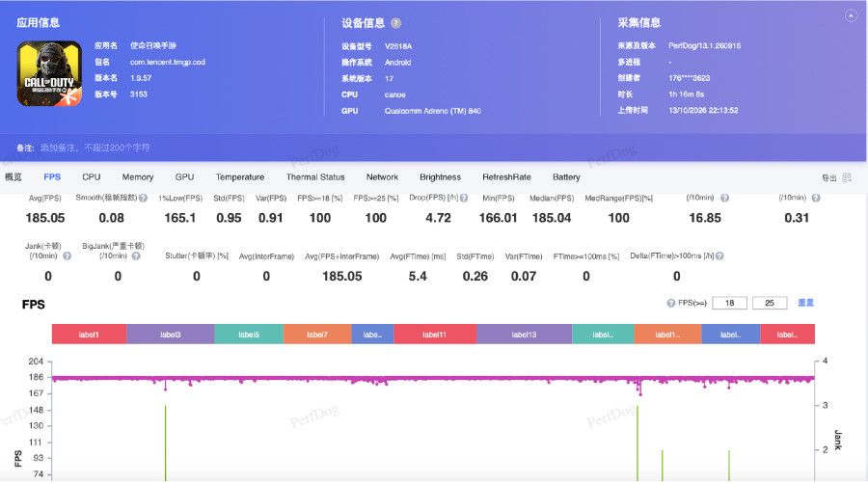Screen dimensions: 868x483
Task: Select the Battery tab
Action: (566, 177)
